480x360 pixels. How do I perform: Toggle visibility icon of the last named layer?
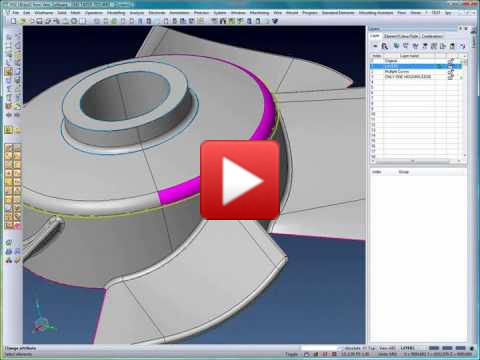[451, 77]
